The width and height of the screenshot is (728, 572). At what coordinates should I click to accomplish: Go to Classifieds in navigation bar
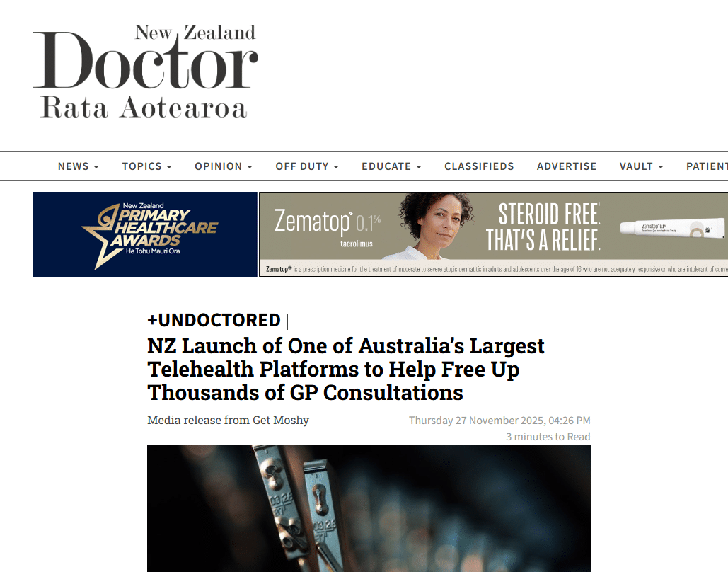point(479,166)
